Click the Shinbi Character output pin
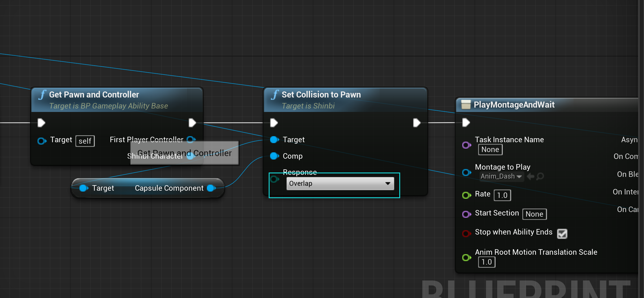The height and width of the screenshot is (298, 644). click(x=191, y=156)
